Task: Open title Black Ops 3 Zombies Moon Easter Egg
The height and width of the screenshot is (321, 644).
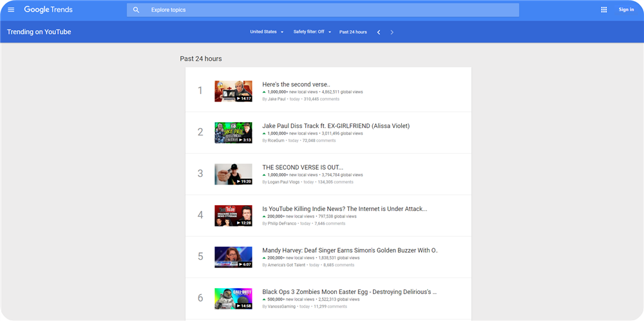Action: pos(350,292)
